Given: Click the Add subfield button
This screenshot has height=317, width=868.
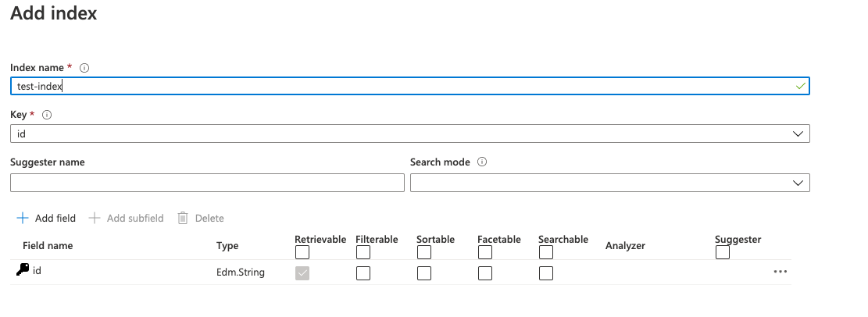Looking at the screenshot, I should 126,219.
